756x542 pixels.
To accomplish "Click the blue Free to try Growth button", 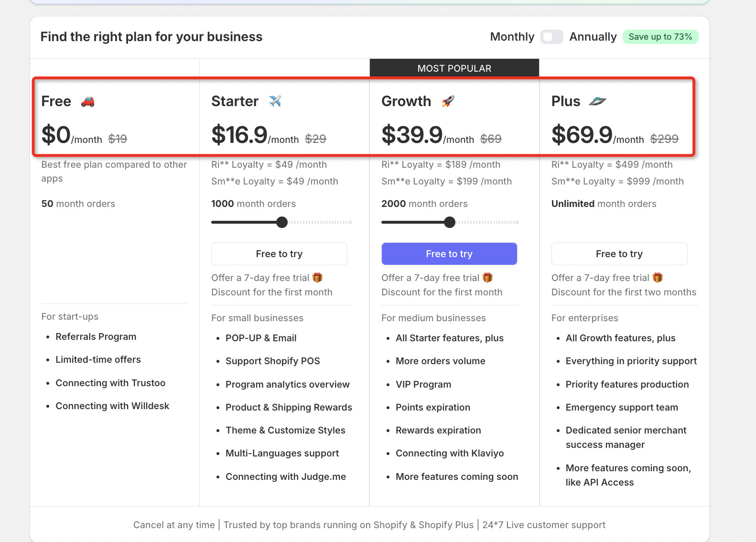I will pos(449,254).
